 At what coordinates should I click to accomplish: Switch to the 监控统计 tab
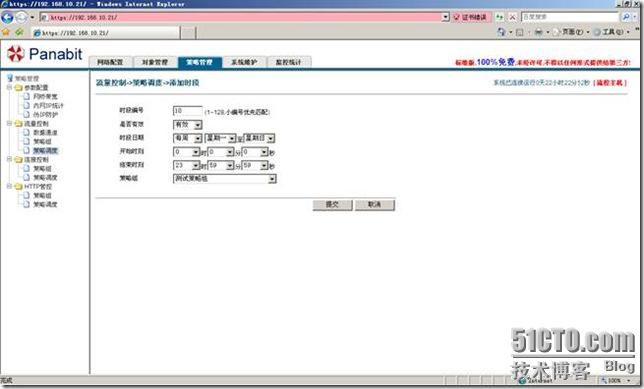click(x=289, y=62)
